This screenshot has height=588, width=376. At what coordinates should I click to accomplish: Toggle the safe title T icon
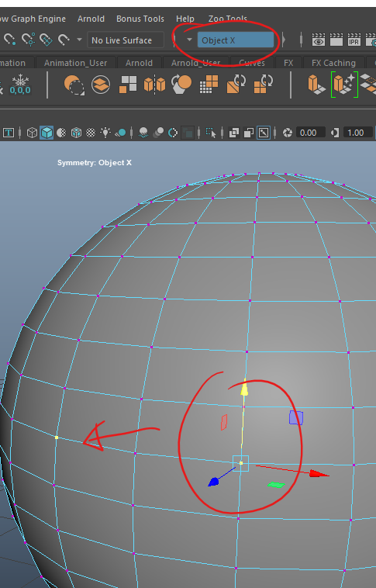point(9,133)
